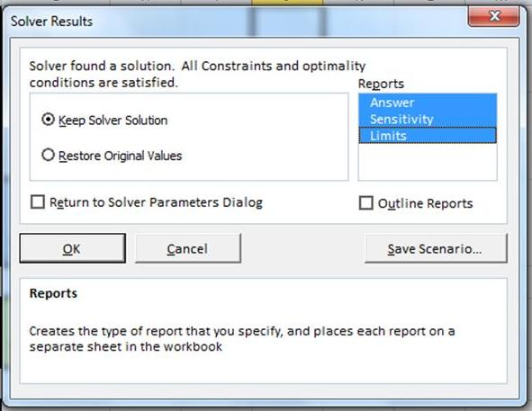Image resolution: width=532 pixels, height=411 pixels.
Task: Confirm with the OK button
Action: click(73, 248)
